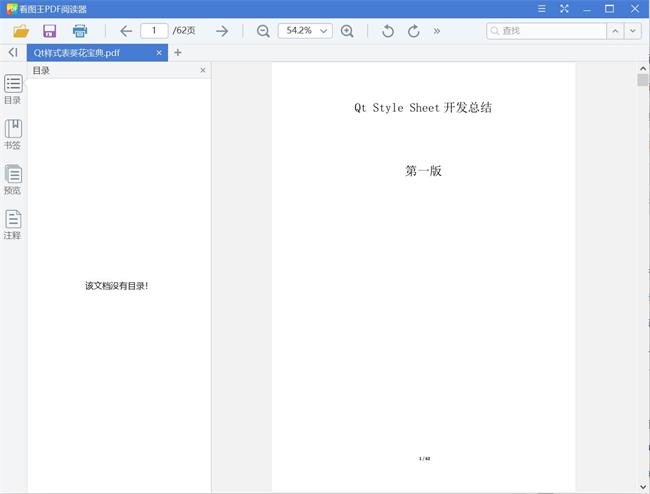Screen dimensions: 650x494
Task: Add a new tab with plus
Action: coord(178,53)
